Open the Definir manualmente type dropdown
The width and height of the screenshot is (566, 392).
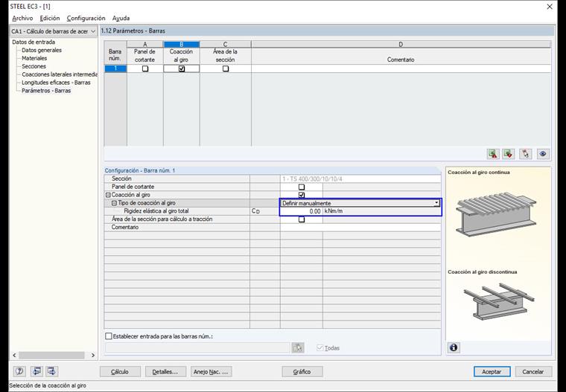pos(436,203)
